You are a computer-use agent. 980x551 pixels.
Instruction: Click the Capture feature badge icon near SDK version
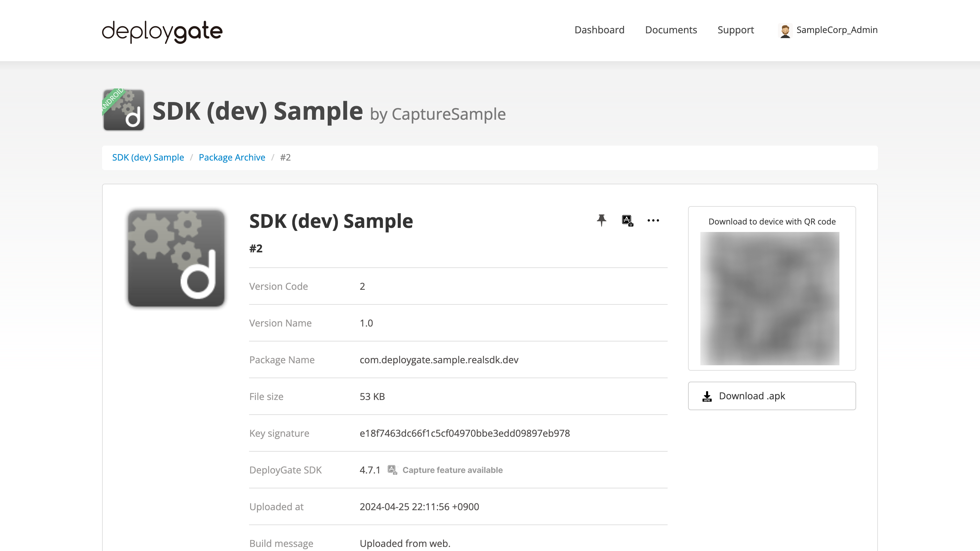[392, 470]
